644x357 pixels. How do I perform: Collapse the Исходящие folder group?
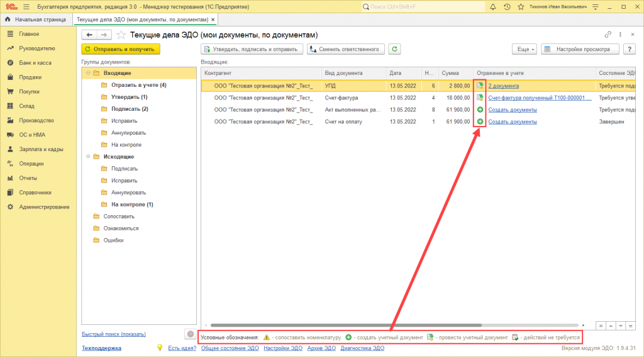click(88, 157)
